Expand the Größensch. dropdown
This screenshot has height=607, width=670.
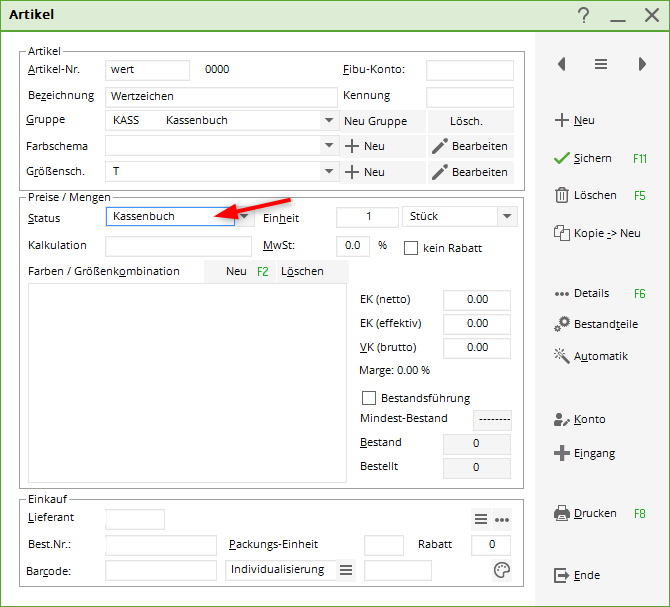coord(328,172)
